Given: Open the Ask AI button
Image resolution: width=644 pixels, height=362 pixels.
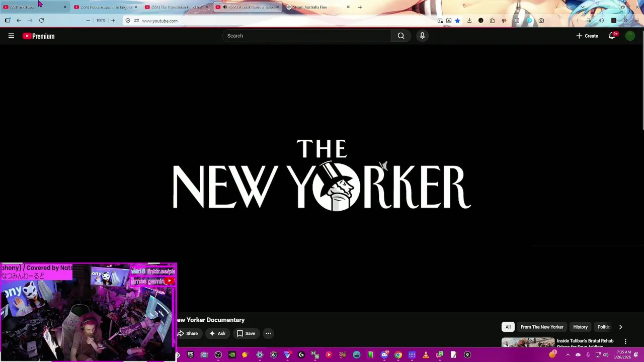Looking at the screenshot, I should [x=217, y=333].
